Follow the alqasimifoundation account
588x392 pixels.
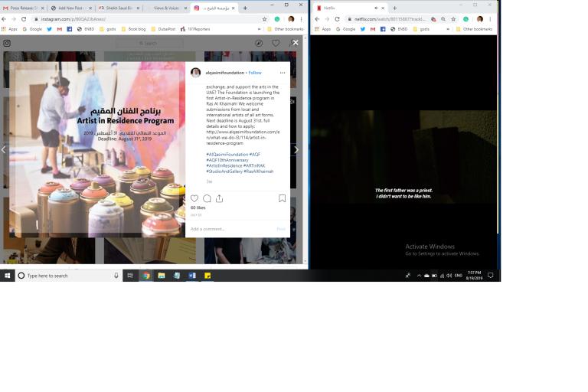(255, 73)
